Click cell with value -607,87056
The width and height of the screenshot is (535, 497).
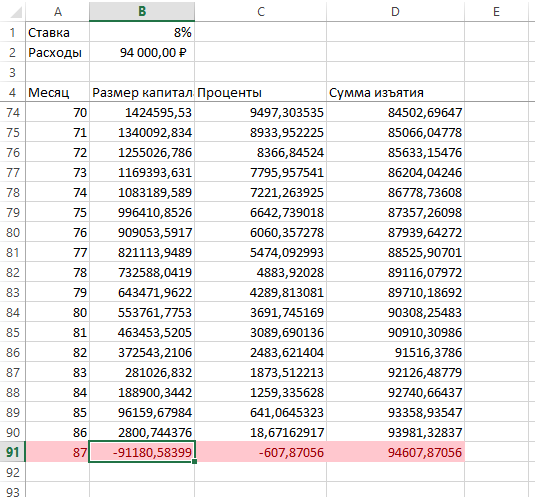261,452
